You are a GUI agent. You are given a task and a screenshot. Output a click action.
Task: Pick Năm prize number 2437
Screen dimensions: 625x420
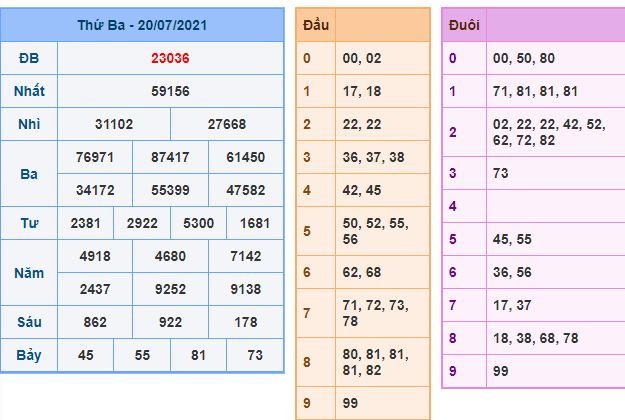[95, 289]
